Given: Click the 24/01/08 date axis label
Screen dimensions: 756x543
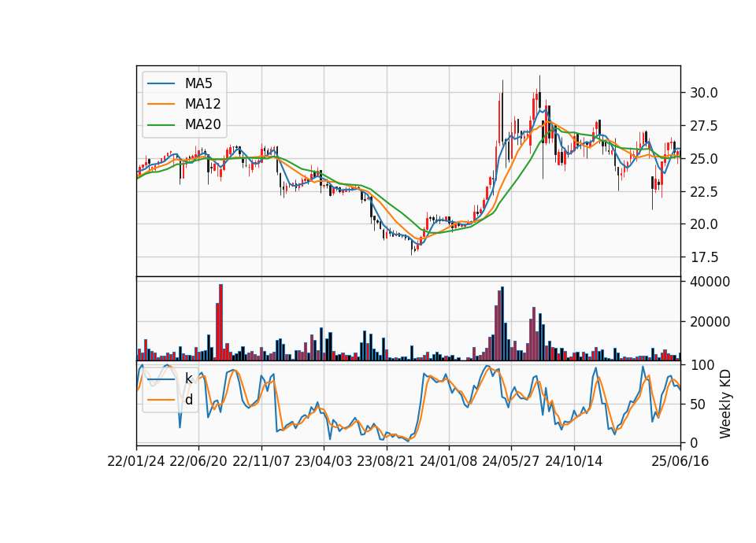Looking at the screenshot, I should click(448, 462).
